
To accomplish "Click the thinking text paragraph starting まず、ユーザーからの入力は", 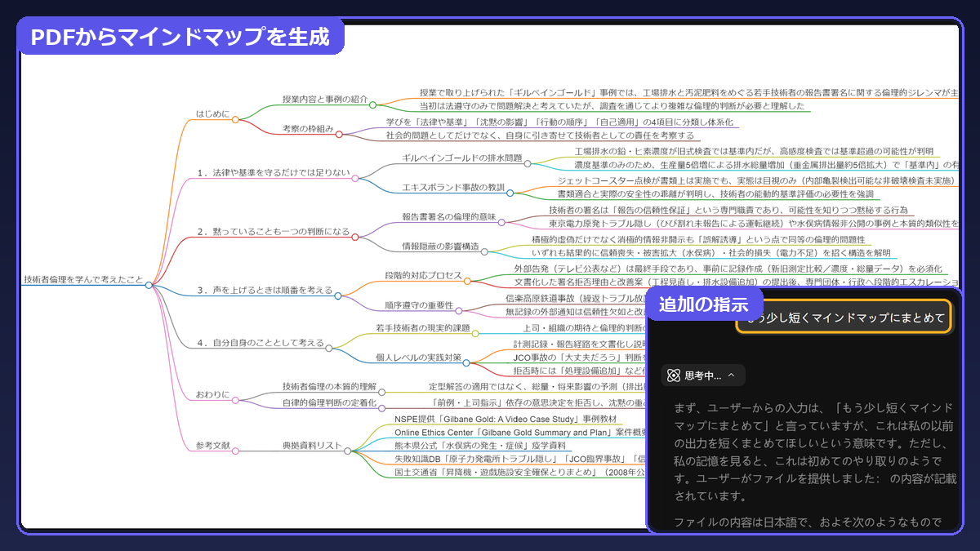I will (x=813, y=451).
